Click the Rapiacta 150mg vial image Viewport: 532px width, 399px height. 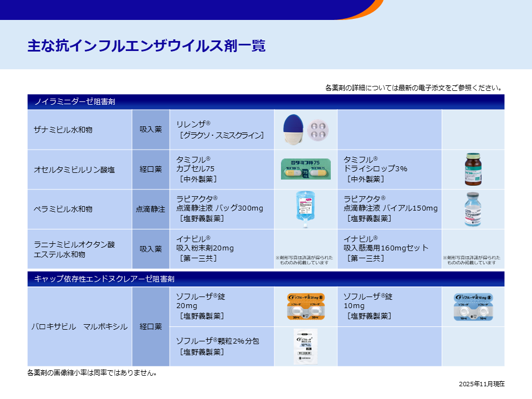point(474,209)
